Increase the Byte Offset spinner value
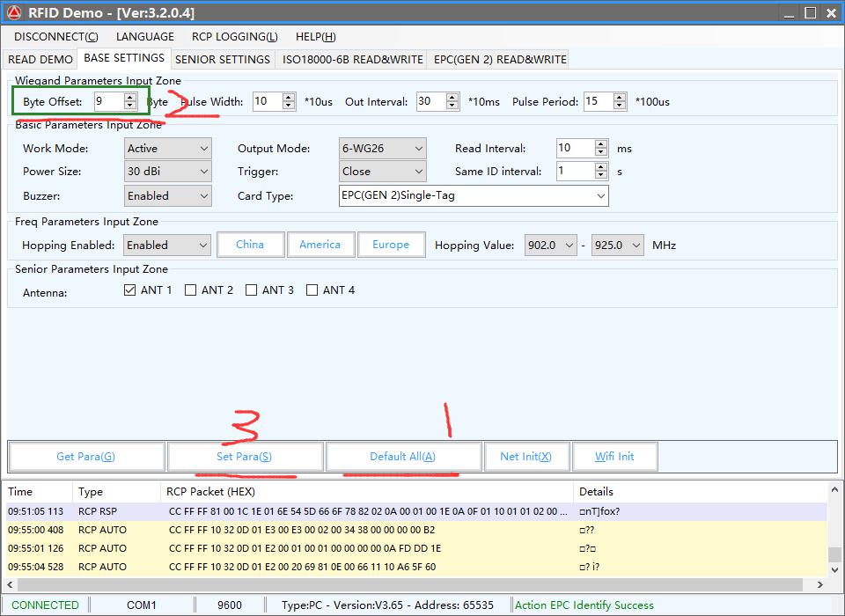The width and height of the screenshot is (845, 616). [130, 97]
